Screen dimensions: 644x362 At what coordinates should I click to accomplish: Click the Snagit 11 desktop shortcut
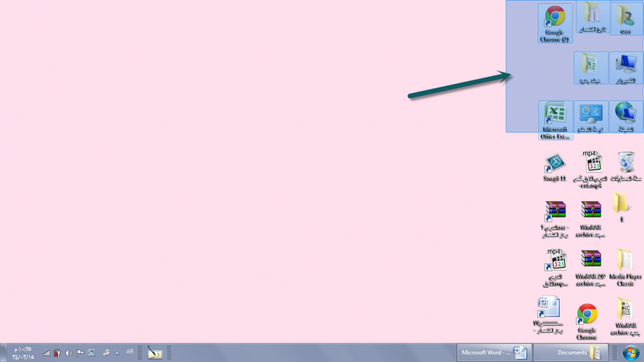pyautogui.click(x=555, y=164)
